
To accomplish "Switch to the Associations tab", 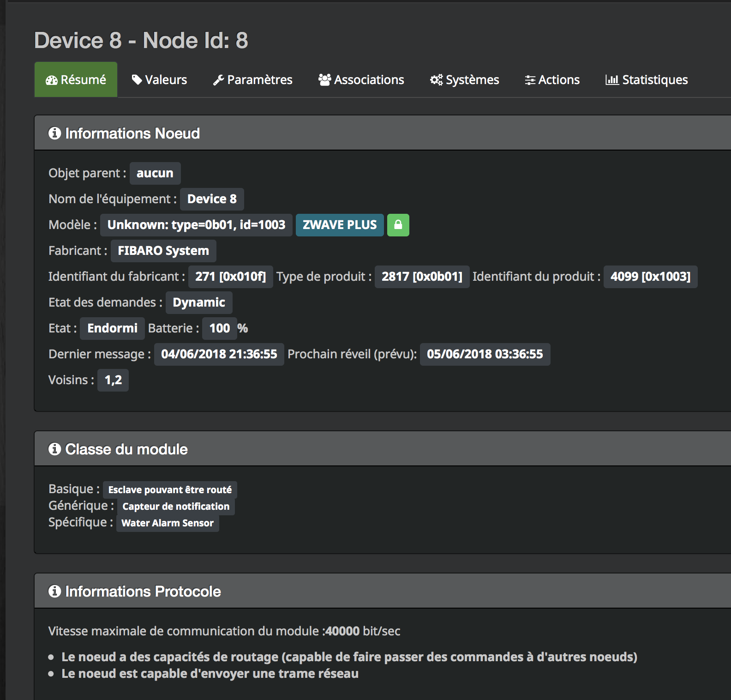I will tap(361, 79).
